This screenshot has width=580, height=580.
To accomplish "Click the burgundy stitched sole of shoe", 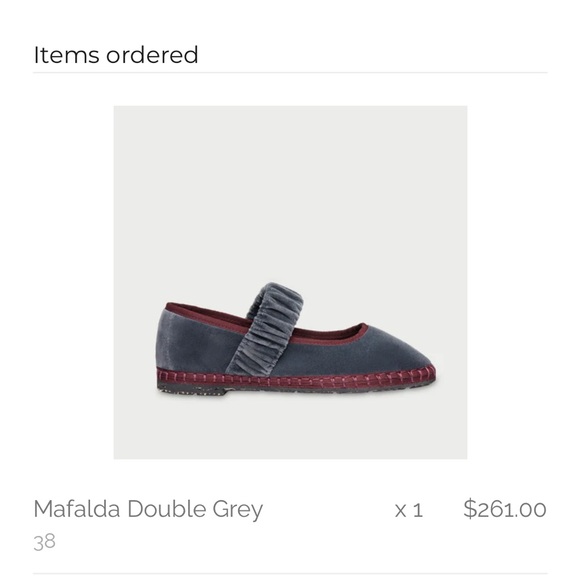I will click(296, 377).
